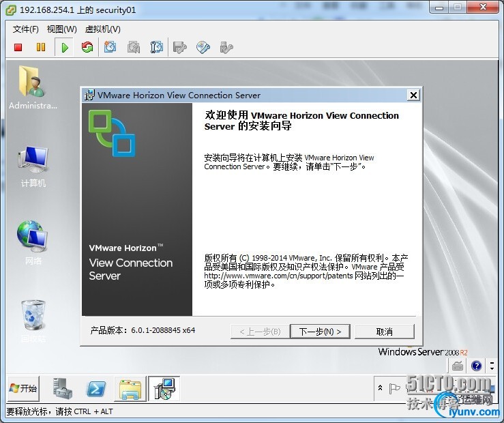Click the disabled < 上一步(B) button

click(260, 332)
